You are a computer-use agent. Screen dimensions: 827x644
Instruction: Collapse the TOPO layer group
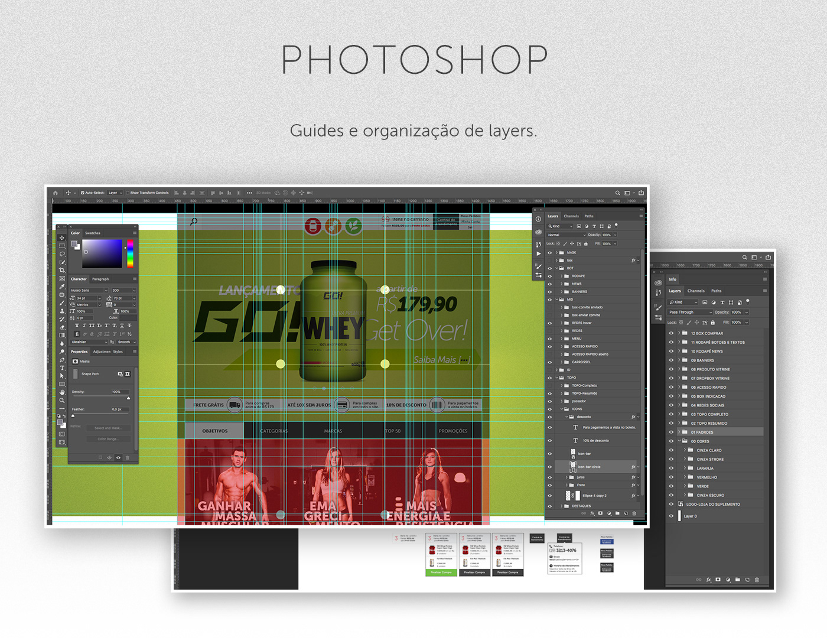557,378
